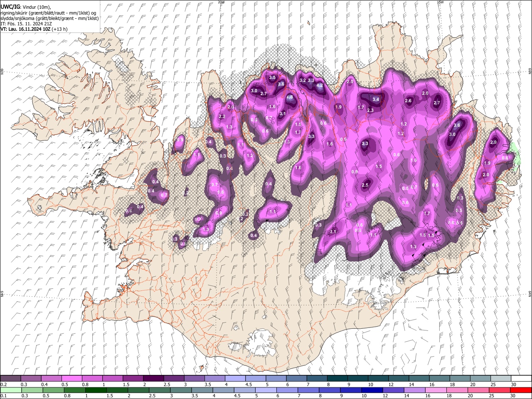532x399 pixels.
Task: Click the slydda/snjókoma legend description line
Action: coord(49,18)
